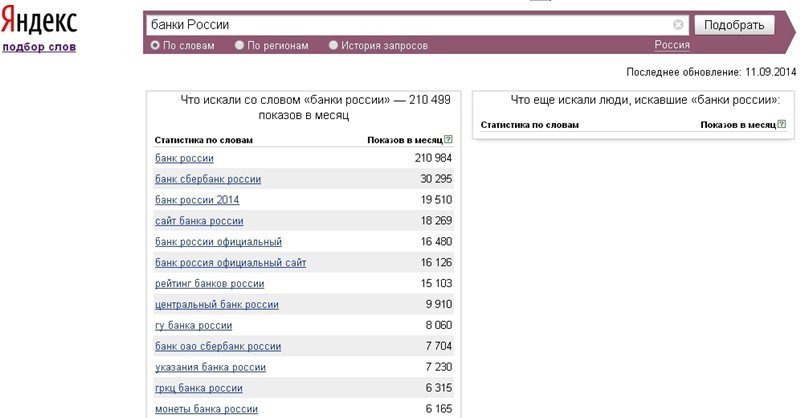Open 'банк россии 2014' keyword link
The image size is (800, 418).
197,200
